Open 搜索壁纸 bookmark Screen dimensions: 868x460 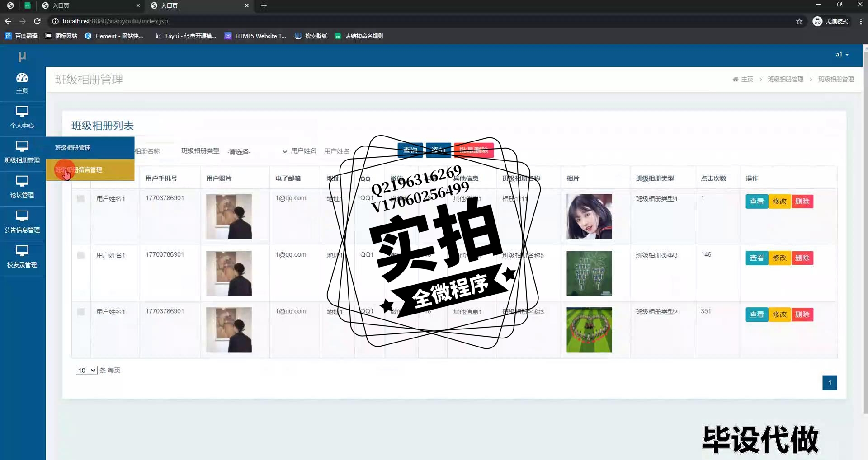coord(311,36)
